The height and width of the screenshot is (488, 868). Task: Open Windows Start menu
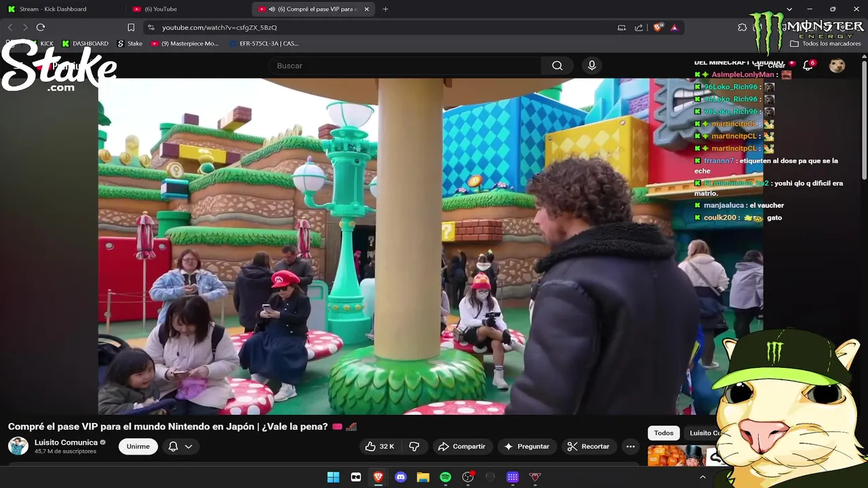click(333, 477)
